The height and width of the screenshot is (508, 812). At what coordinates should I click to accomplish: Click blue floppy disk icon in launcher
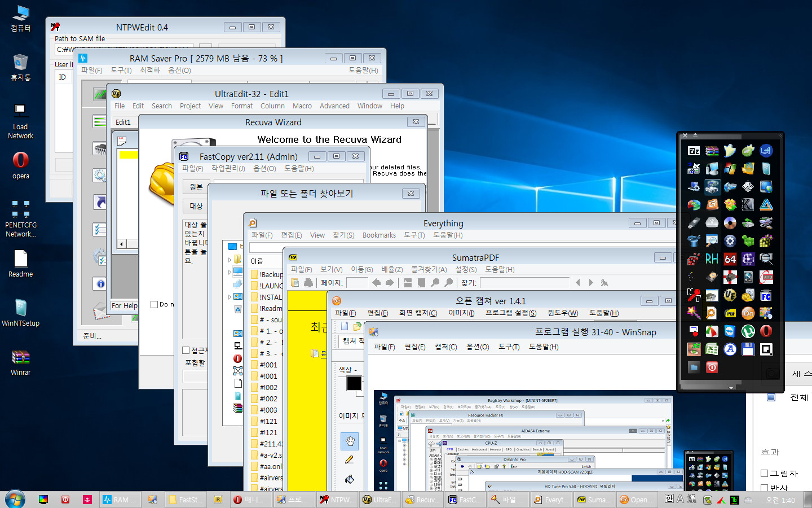click(748, 349)
